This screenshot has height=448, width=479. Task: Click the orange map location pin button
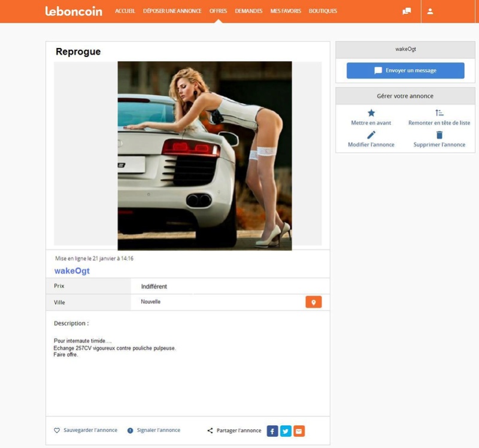313,302
